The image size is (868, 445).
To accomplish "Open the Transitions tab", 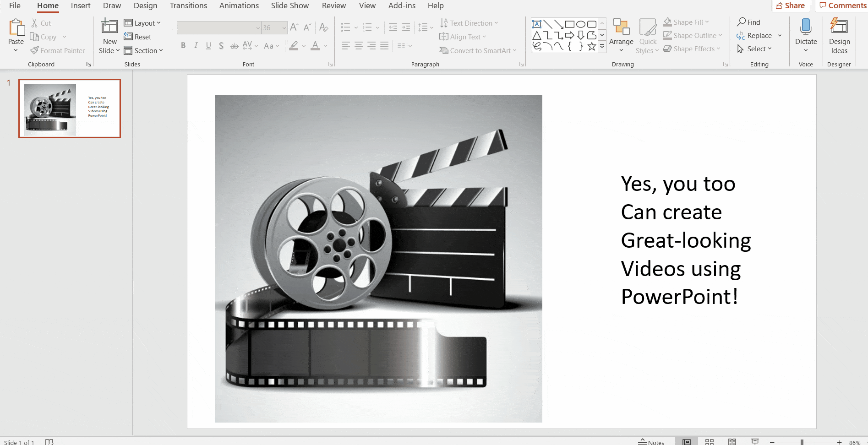I will coord(188,5).
